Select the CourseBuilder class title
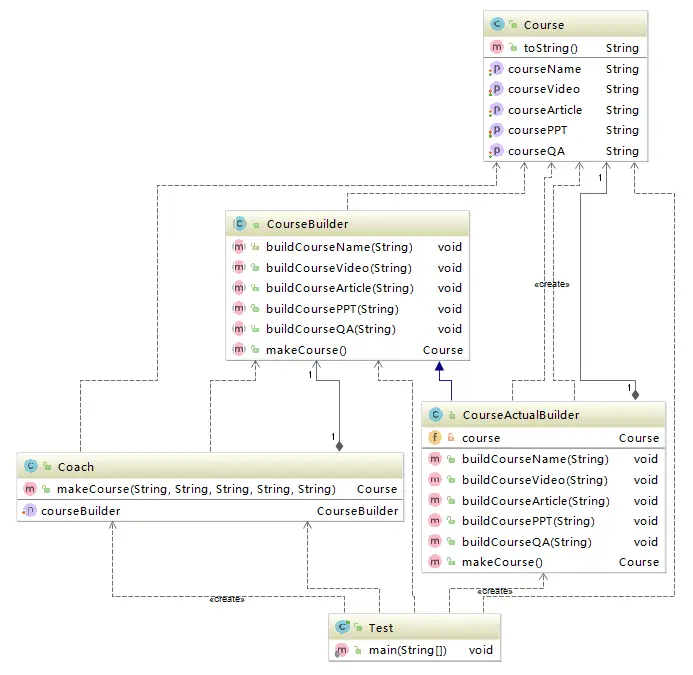Viewport: 693px width, 675px height. coord(308,224)
